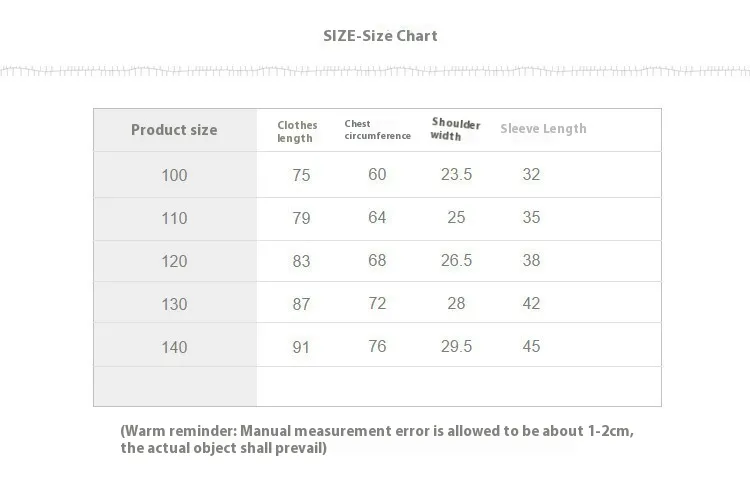This screenshot has height=503, width=750.
Task: Click clothes length value 91
Action: 301,348
